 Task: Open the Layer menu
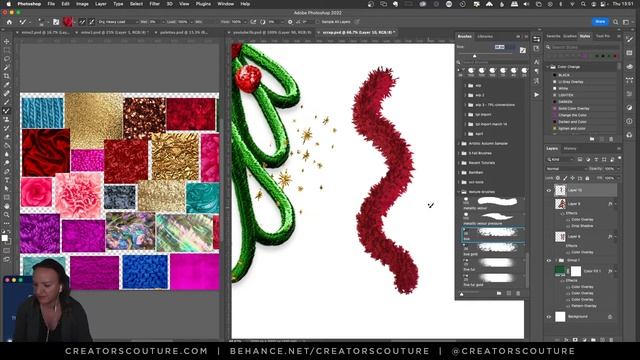100,4
